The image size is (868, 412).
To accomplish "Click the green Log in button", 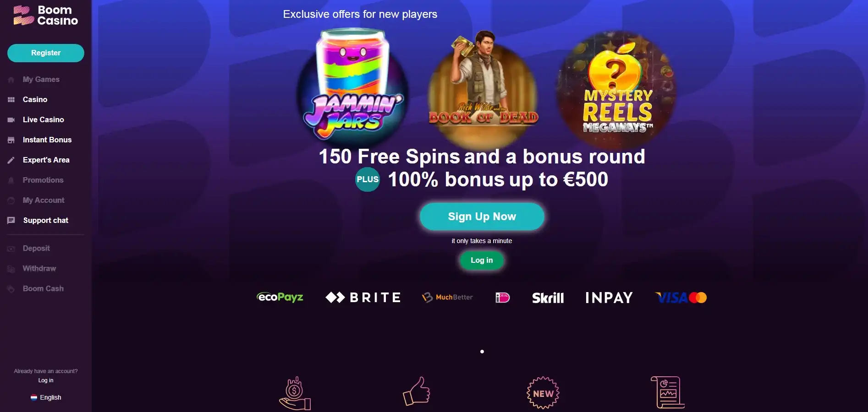I will tap(482, 260).
